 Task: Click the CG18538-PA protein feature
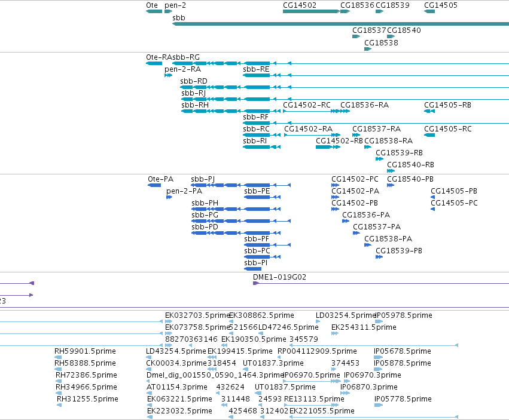tap(368, 245)
